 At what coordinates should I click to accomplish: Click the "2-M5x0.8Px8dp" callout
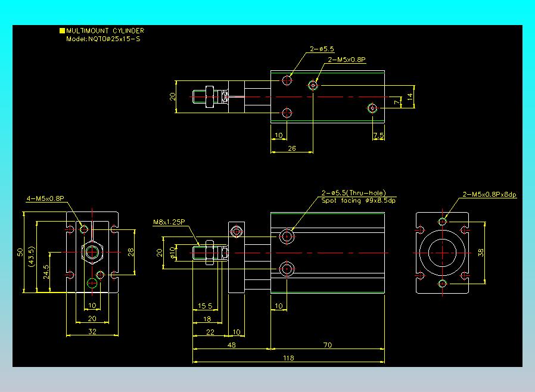coord(489,194)
